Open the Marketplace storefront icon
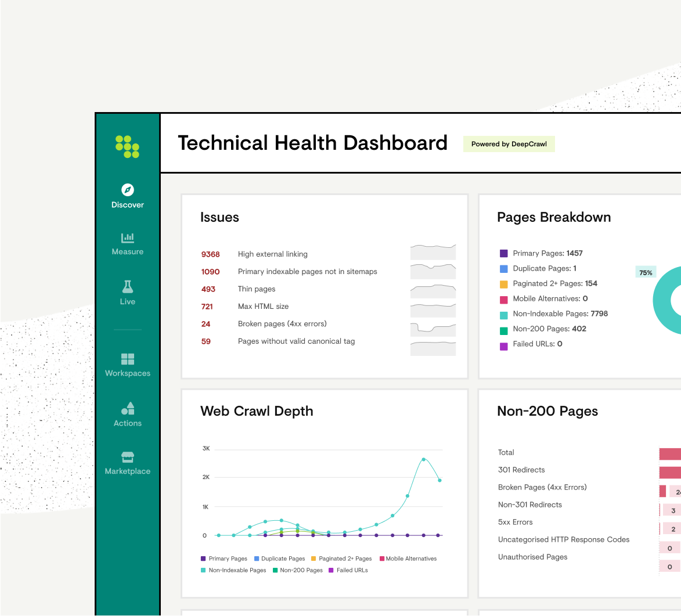Screen dimensions: 681x616 [x=128, y=457]
